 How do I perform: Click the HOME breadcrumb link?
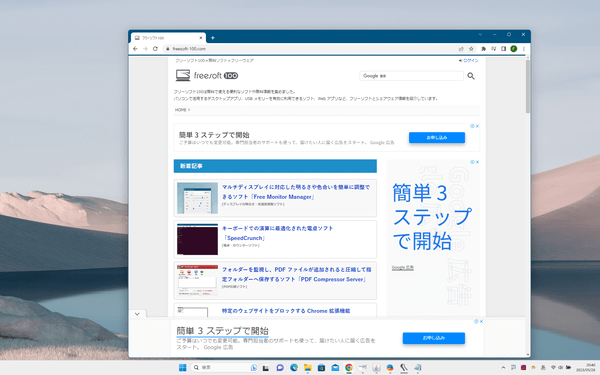tap(181, 110)
